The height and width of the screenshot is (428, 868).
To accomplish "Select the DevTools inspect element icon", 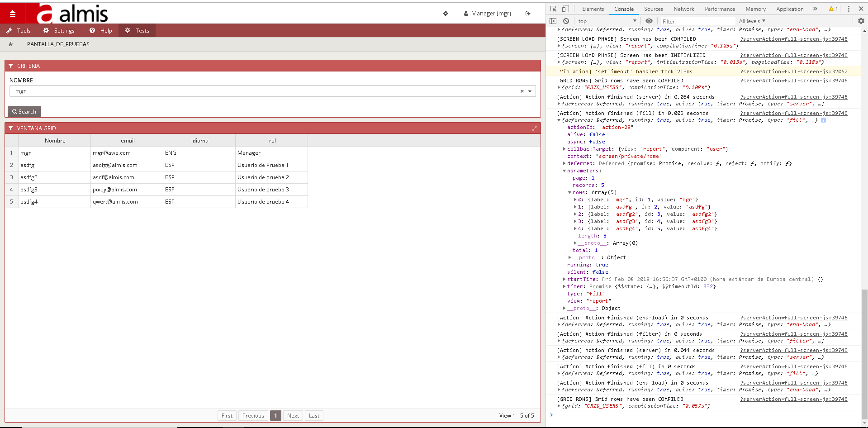I will click(553, 9).
